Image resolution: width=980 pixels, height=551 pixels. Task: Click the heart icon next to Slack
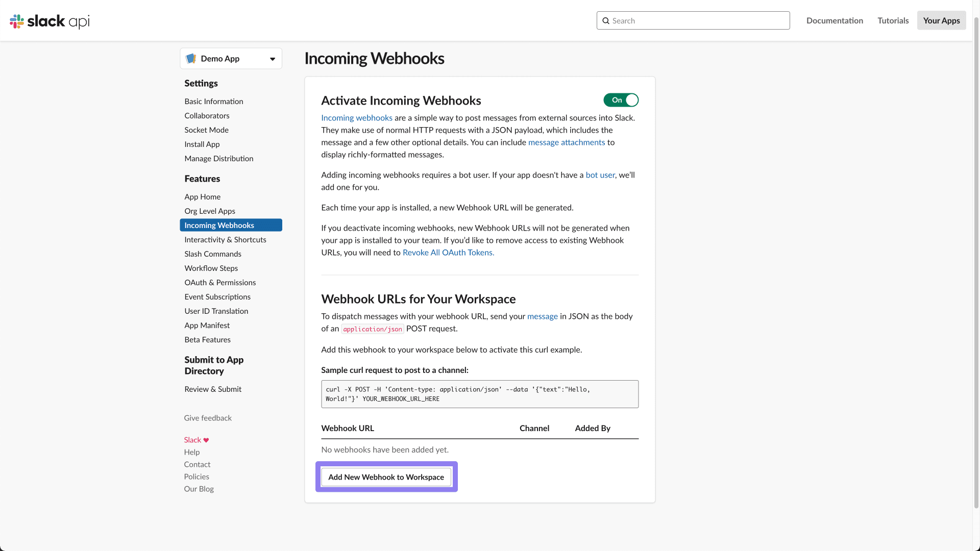point(205,440)
